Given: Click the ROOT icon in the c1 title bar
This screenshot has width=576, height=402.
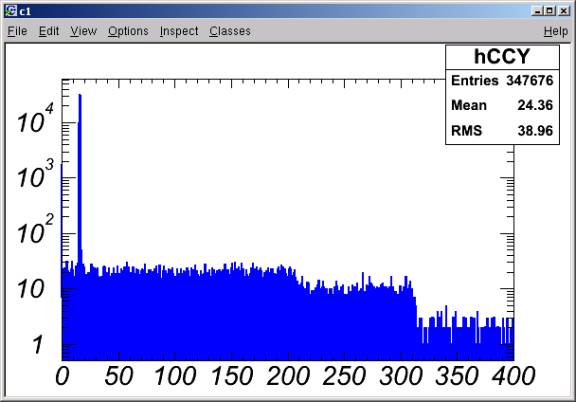Looking at the screenshot, I should click(x=11, y=11).
